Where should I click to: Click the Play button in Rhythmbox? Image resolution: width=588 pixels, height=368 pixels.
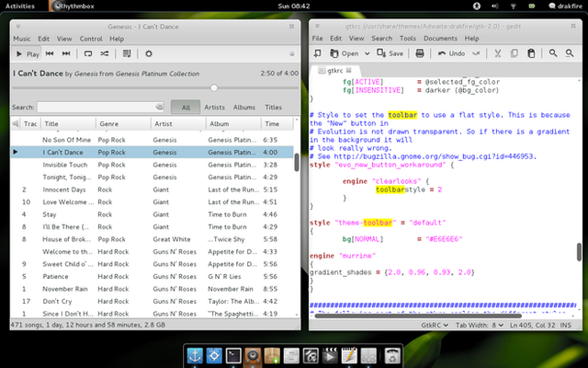pos(28,54)
